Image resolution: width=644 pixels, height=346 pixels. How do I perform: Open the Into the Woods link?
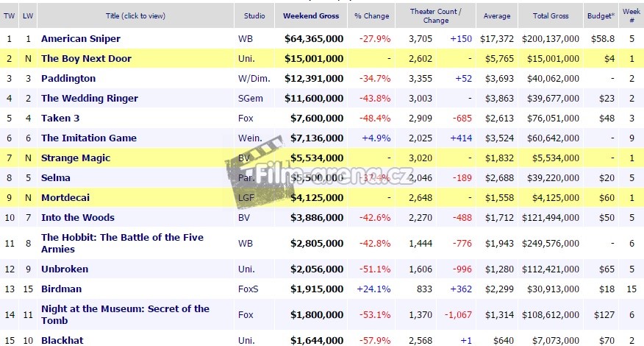78,217
